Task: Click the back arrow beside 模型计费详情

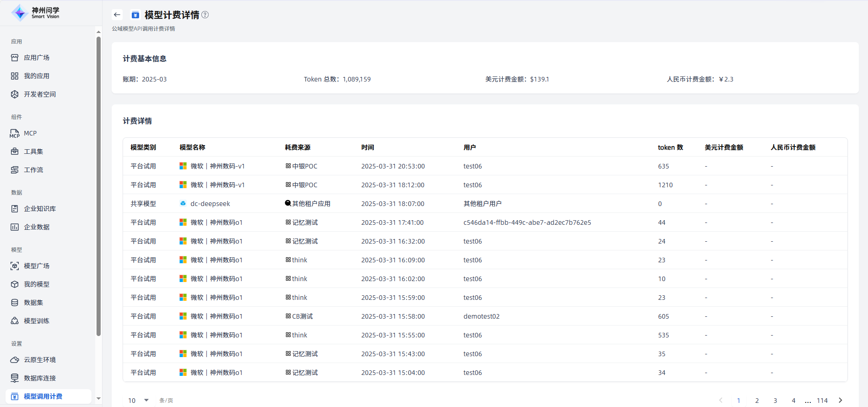Action: 117,15
